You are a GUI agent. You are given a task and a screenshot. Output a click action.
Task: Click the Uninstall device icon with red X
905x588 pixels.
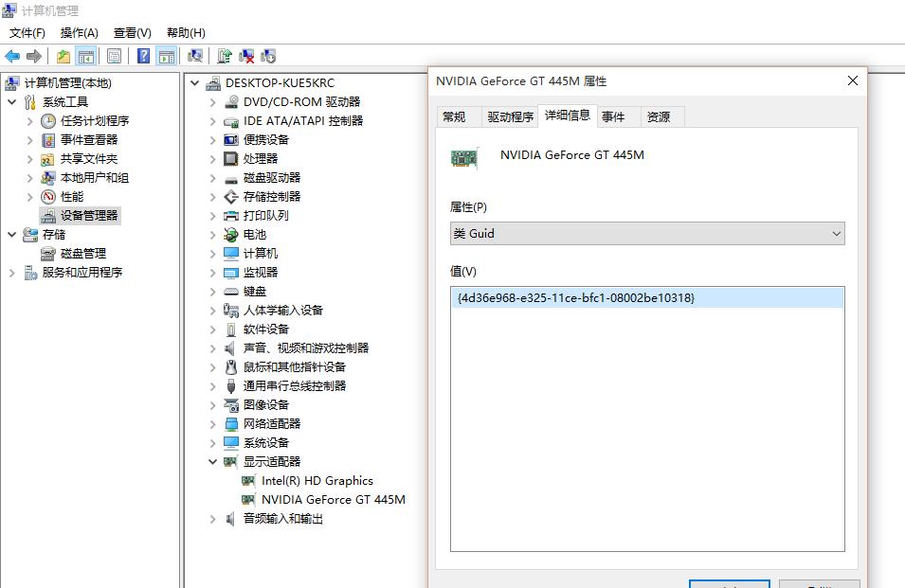pos(246,56)
